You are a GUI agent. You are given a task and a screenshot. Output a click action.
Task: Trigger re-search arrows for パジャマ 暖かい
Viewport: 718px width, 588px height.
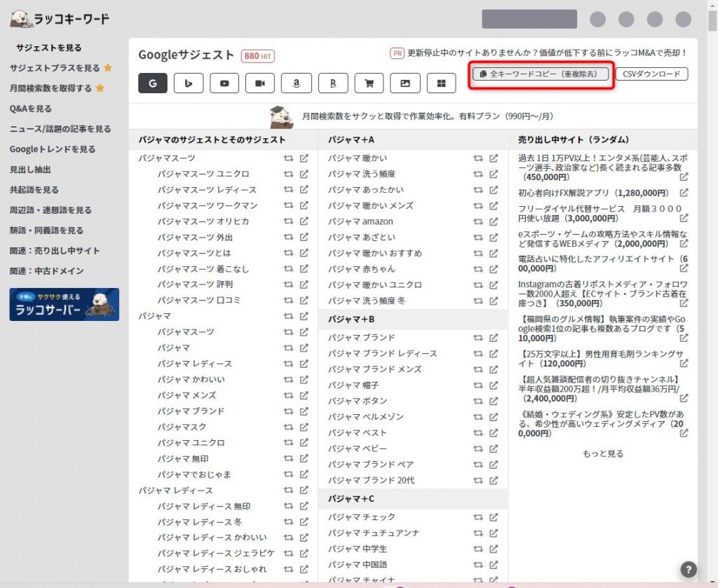pyautogui.click(x=477, y=158)
